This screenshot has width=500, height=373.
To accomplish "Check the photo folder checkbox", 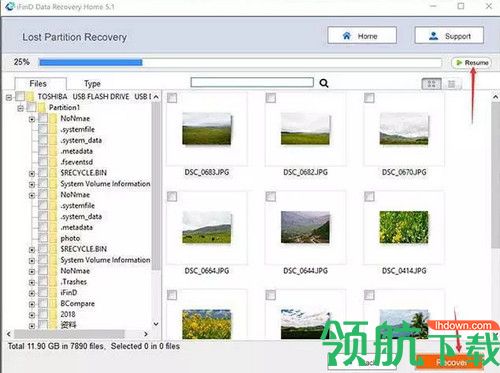I will pyautogui.click(x=43, y=238).
